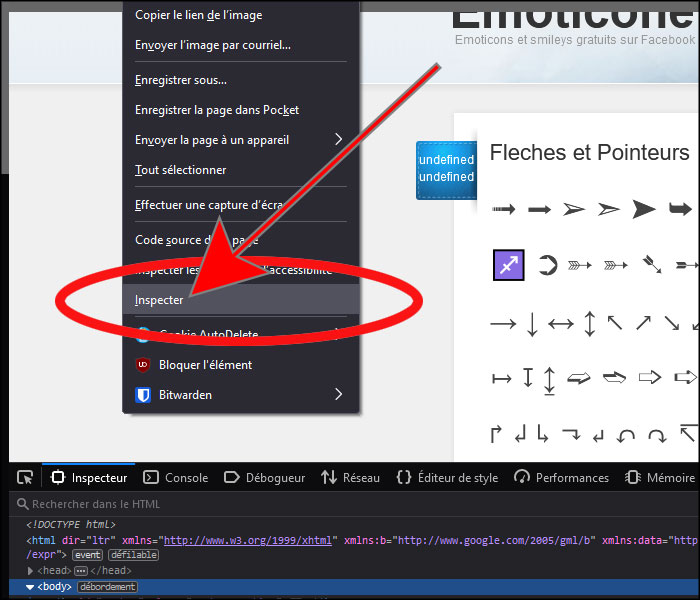This screenshot has width=700, height=600.
Task: Switch to the Réseau tab
Action: click(x=350, y=478)
